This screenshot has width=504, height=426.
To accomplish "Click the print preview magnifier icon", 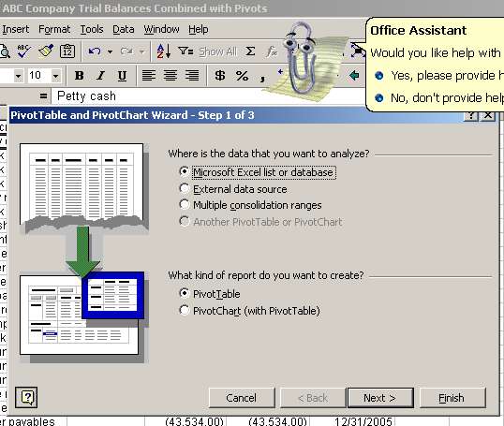I will click(5, 51).
